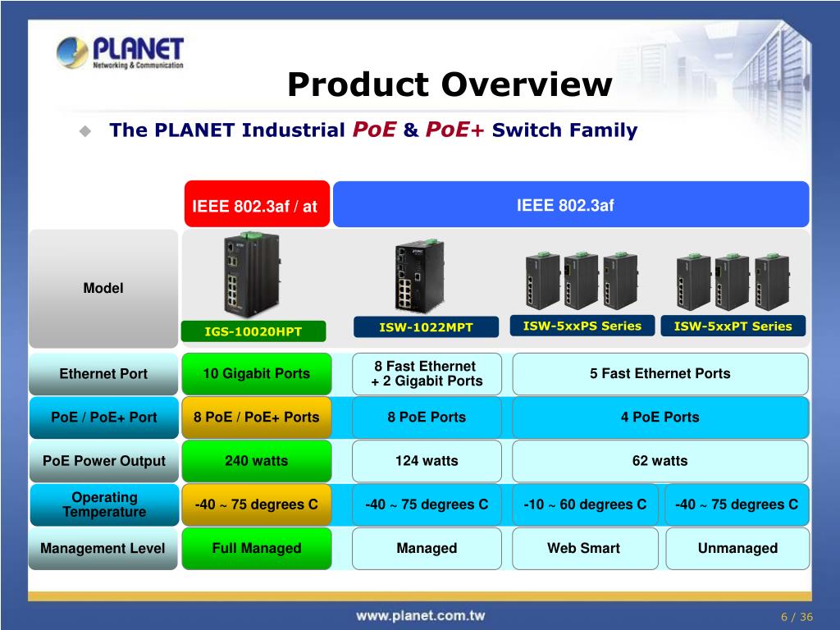Click the ISW-5xxPS Series label
Image resolution: width=840 pixels, height=630 pixels.
582,326
